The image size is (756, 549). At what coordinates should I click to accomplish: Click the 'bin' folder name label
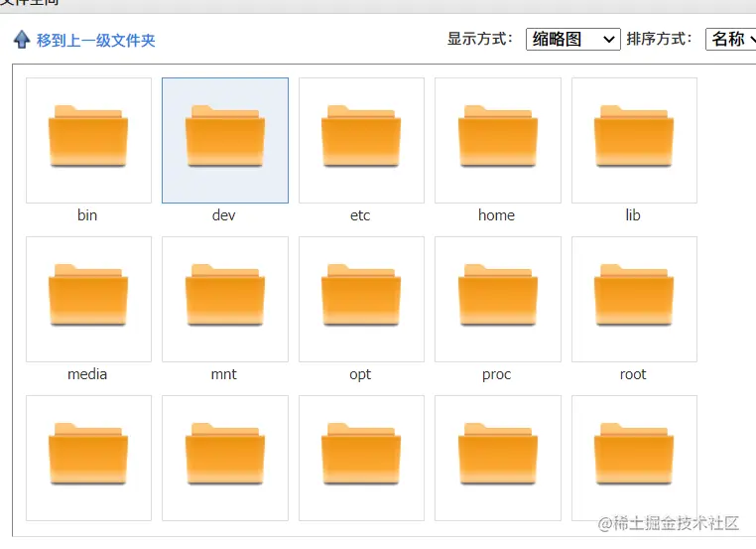(x=87, y=215)
